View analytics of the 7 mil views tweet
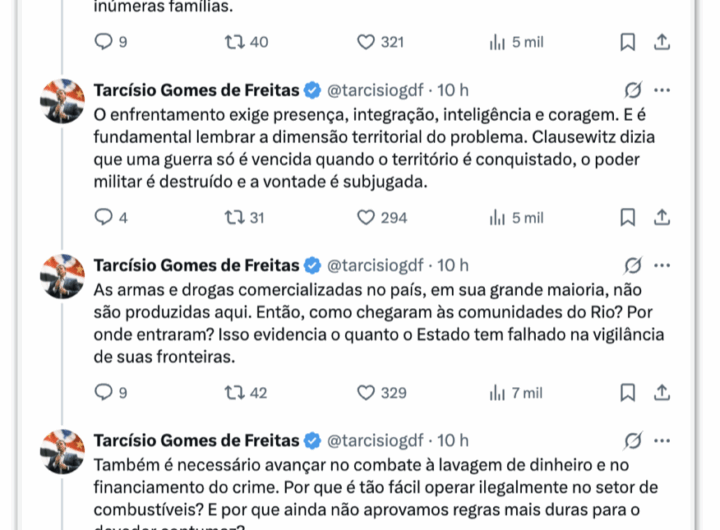The width and height of the screenshot is (720, 530). click(x=497, y=393)
